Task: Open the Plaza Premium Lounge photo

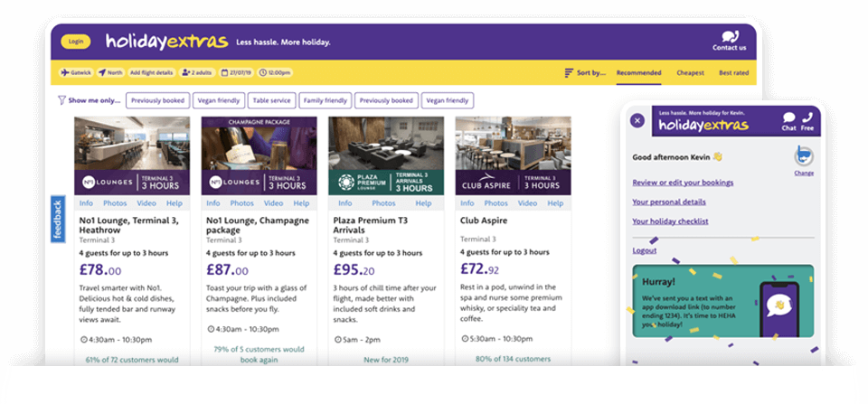Action: click(x=386, y=155)
